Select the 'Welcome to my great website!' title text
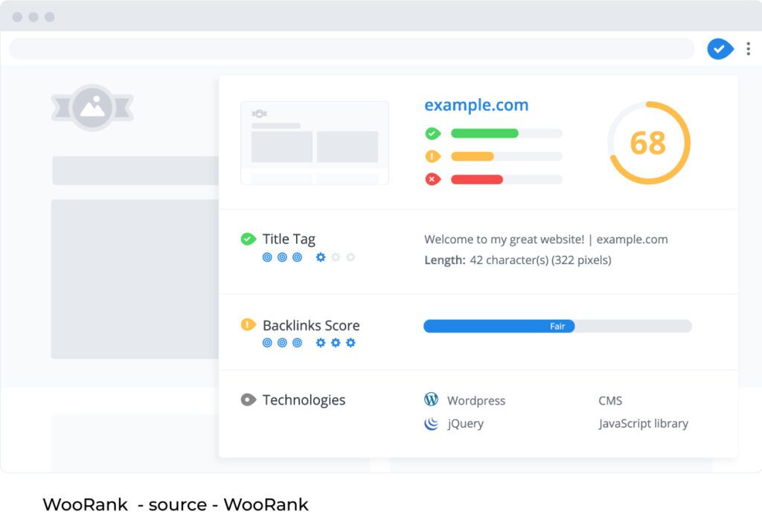Viewport: 762px width, 532px height. coord(504,240)
